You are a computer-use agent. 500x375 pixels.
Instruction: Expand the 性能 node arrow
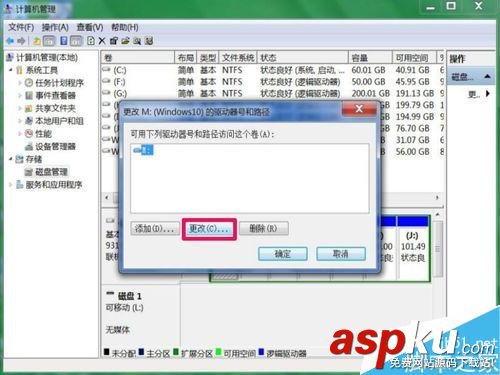[x=20, y=134]
